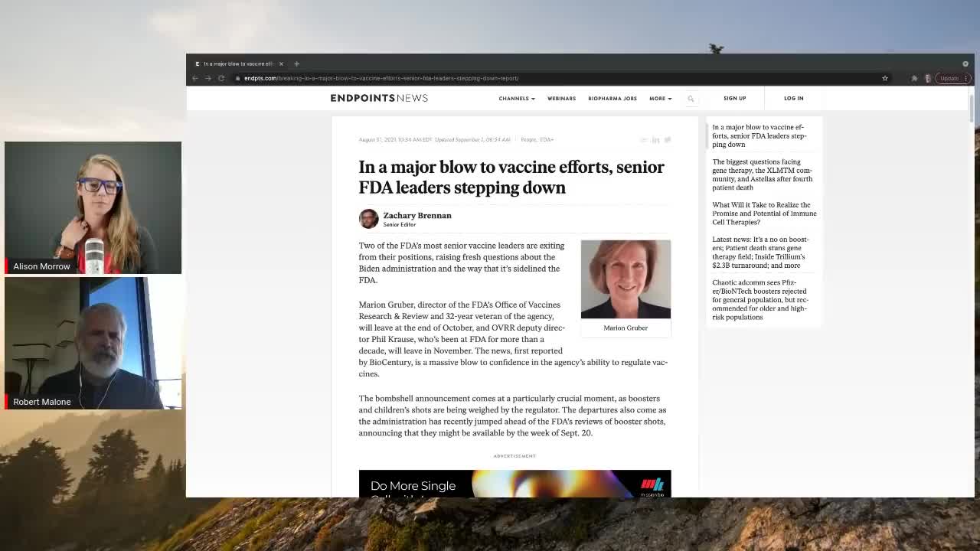980x551 pixels.
Task: Click the 'Senior Editor' title text
Action: tap(400, 225)
